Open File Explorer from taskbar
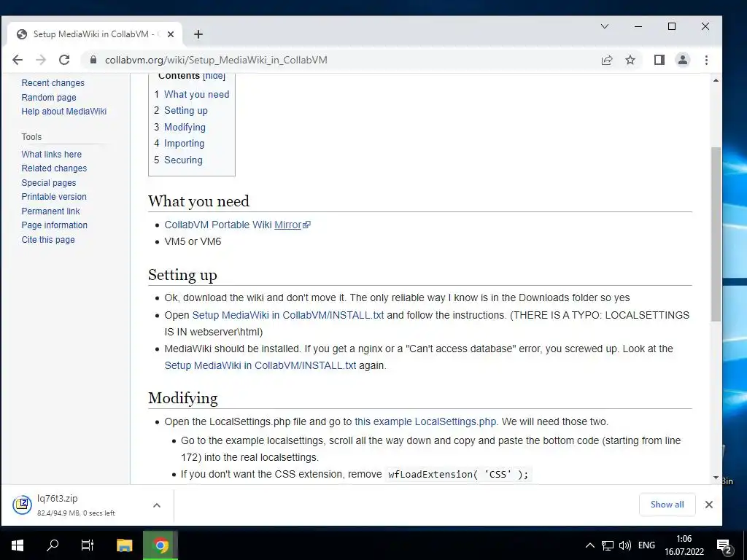Image resolution: width=747 pixels, height=560 pixels. click(x=124, y=545)
